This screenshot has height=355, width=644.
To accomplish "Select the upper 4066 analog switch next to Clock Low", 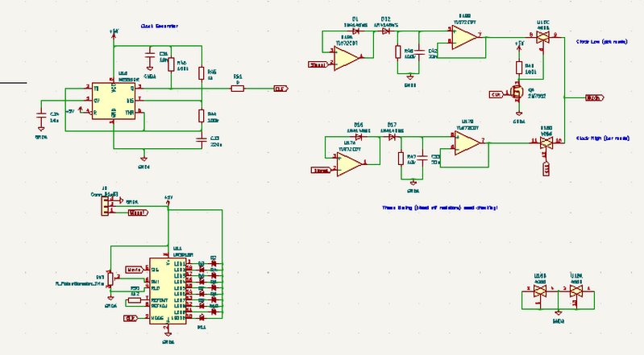I will [542, 37].
